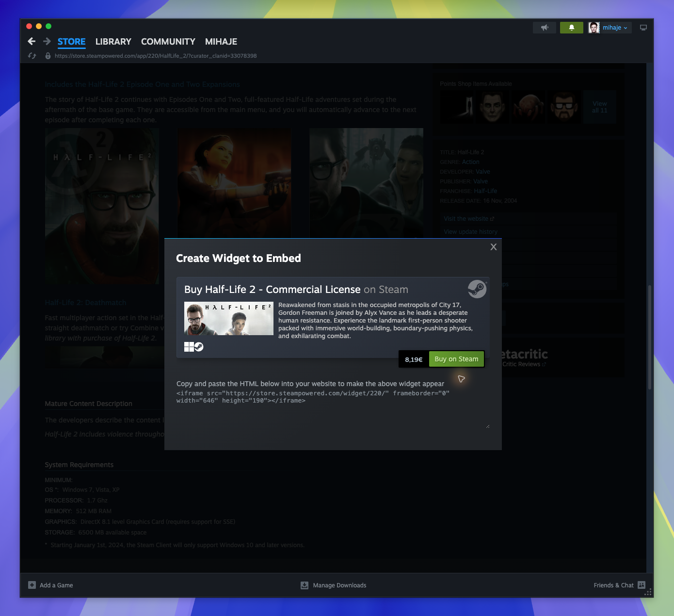Screen dimensions: 674x616
Task: Click the Steam platform icon in the widget
Action: 199,347
